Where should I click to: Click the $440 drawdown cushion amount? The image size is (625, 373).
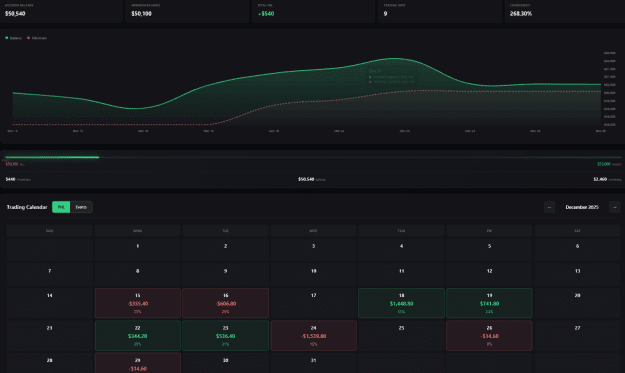coord(10,179)
